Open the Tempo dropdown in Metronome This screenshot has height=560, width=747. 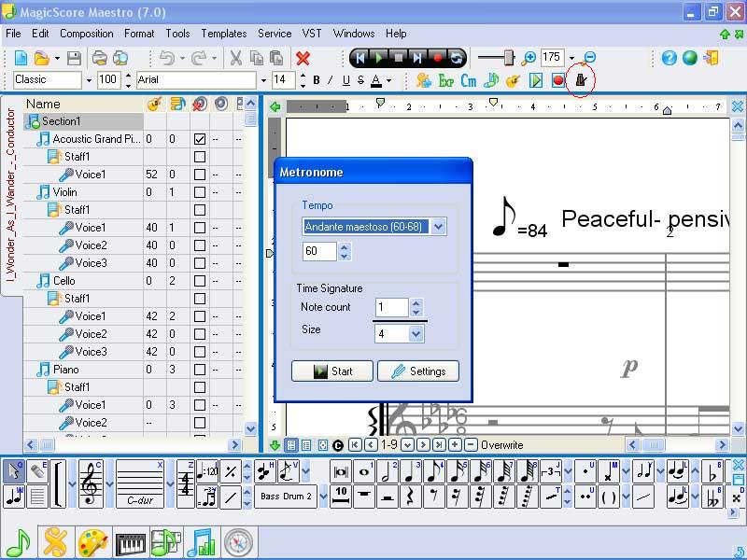438,227
